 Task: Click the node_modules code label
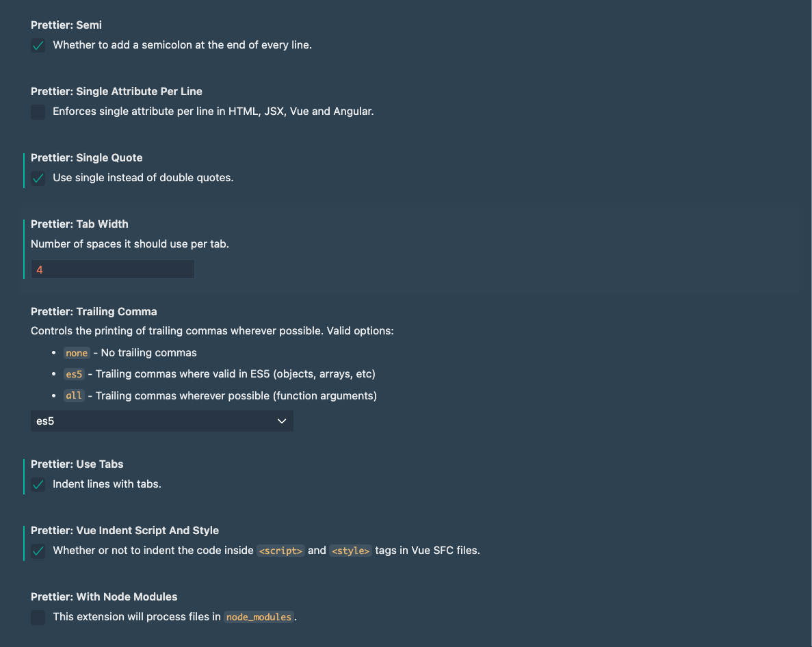click(x=259, y=618)
